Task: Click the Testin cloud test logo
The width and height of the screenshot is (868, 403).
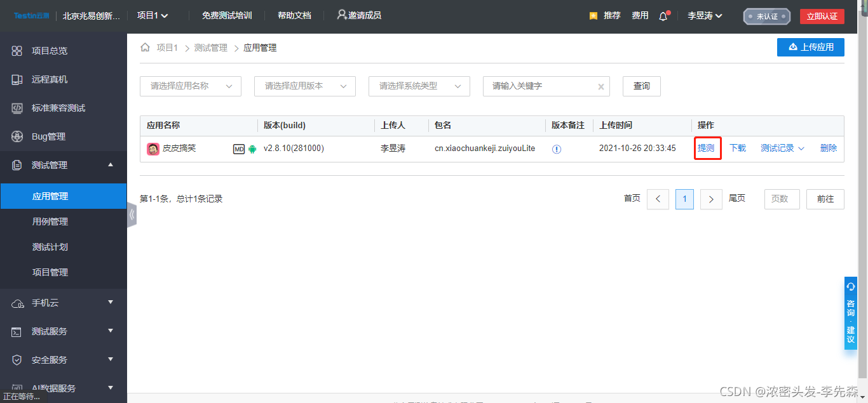Action: [32, 16]
